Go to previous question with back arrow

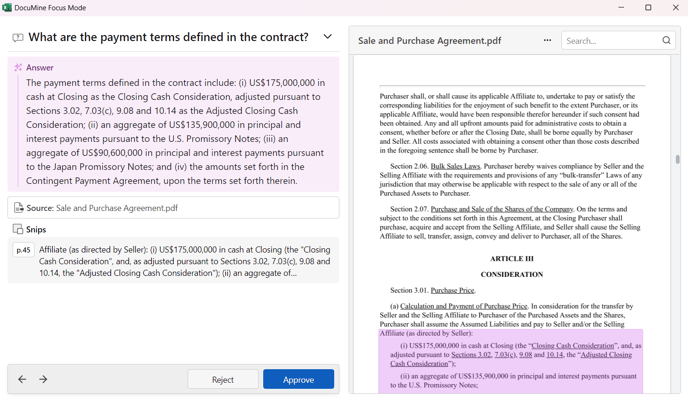click(x=22, y=379)
